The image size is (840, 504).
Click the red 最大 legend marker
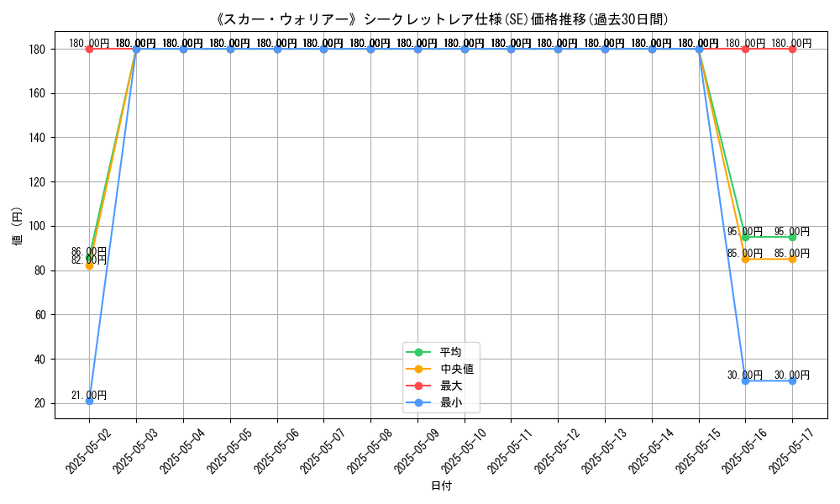coord(419,386)
